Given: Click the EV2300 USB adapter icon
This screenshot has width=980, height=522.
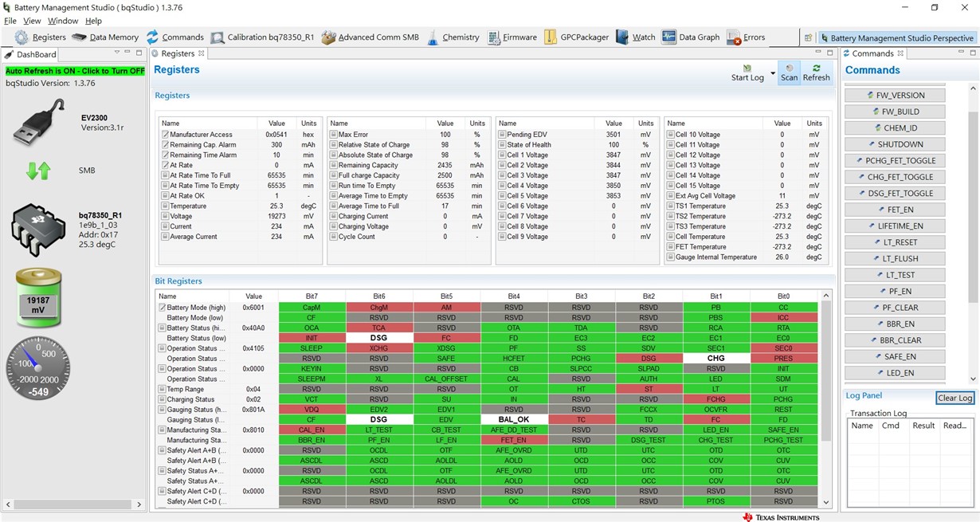Looking at the screenshot, I should pyautogui.click(x=37, y=123).
